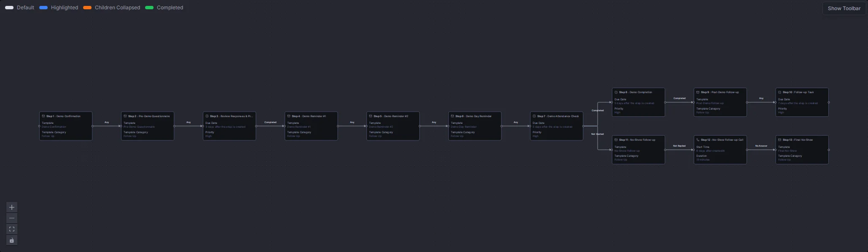Click the orange Children Collapsed legend swatch
Image resolution: width=868 pixels, height=252 pixels.
(87, 8)
